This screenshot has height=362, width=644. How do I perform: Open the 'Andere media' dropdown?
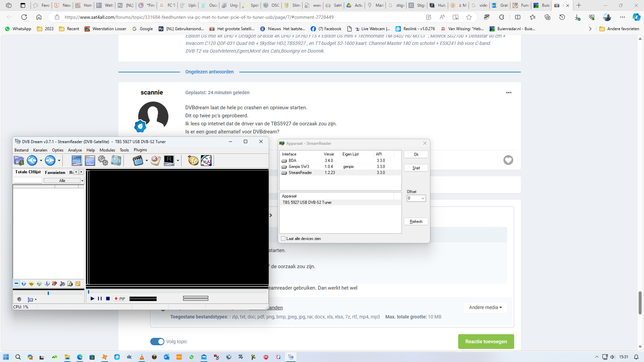[x=485, y=307]
